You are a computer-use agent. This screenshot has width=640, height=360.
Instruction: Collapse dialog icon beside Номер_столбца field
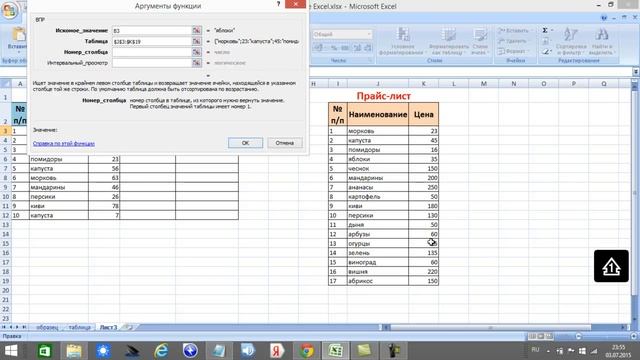pyautogui.click(x=197, y=52)
